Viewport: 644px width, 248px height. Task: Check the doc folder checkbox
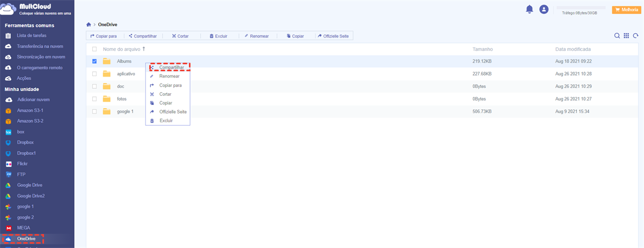point(94,86)
